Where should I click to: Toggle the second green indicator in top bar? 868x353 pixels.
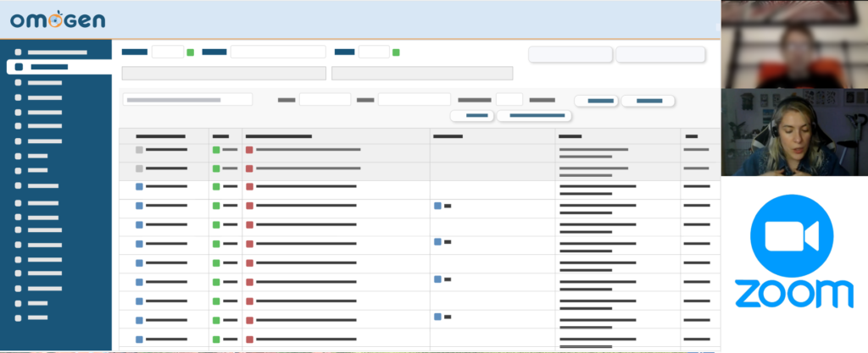(x=396, y=52)
